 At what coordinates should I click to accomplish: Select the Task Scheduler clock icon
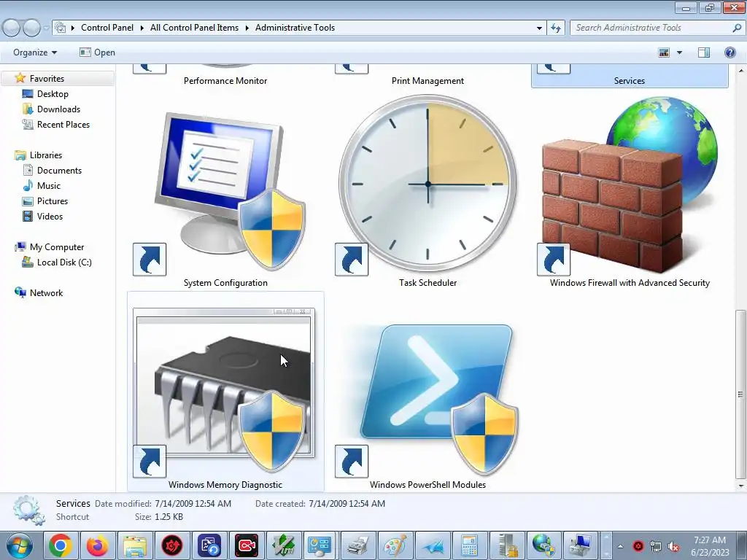[427, 184]
